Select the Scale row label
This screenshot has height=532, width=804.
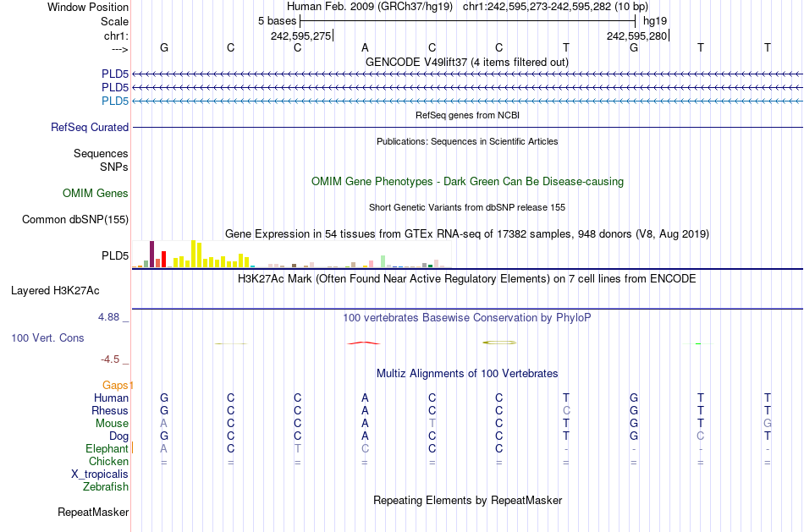click(x=114, y=21)
